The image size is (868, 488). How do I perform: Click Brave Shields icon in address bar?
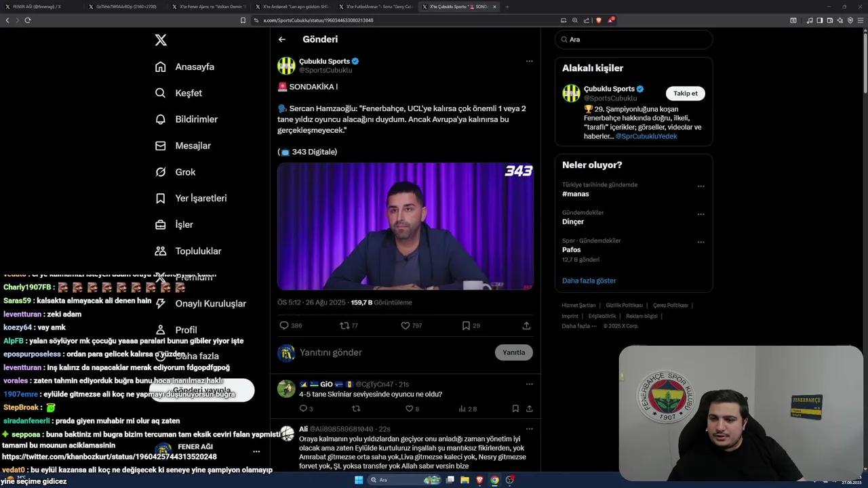(x=598, y=20)
